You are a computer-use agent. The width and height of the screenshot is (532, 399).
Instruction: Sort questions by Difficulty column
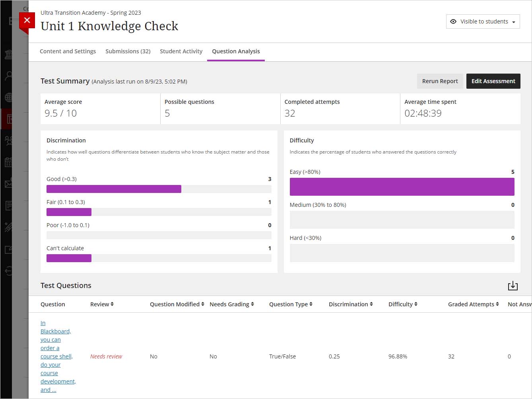coord(402,304)
